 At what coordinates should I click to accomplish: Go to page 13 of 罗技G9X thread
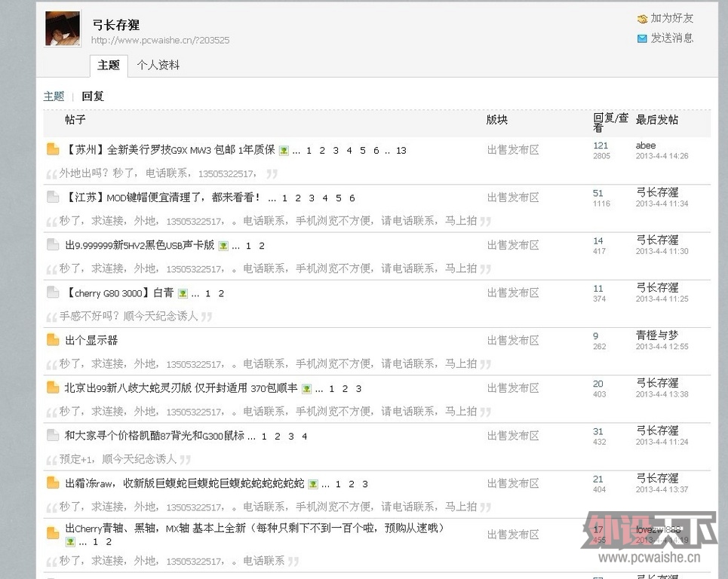tap(401, 151)
